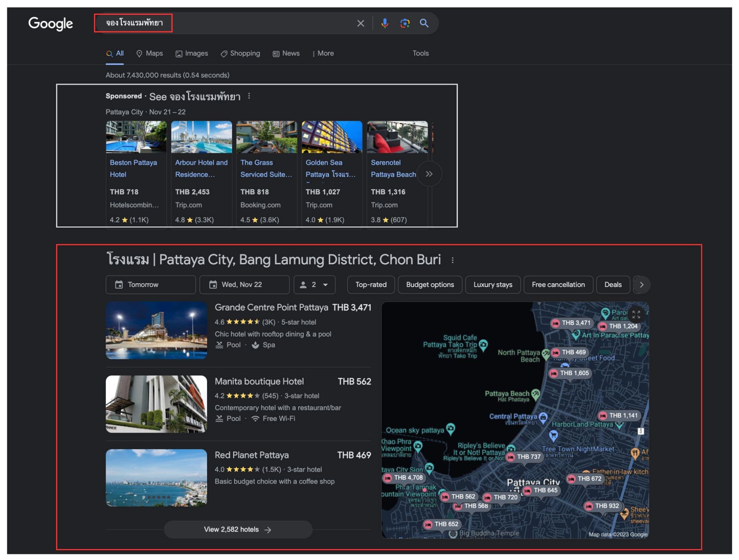Click the THB 4,708 map pin
Image resolution: width=739 pixels, height=560 pixels.
click(x=403, y=478)
